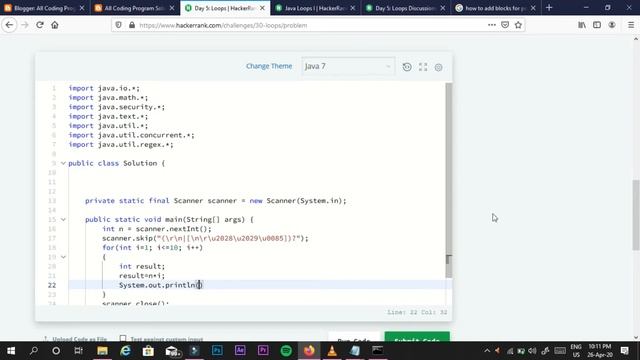Open Windows notification center
Screen dimensions: 640x360
[624, 350]
